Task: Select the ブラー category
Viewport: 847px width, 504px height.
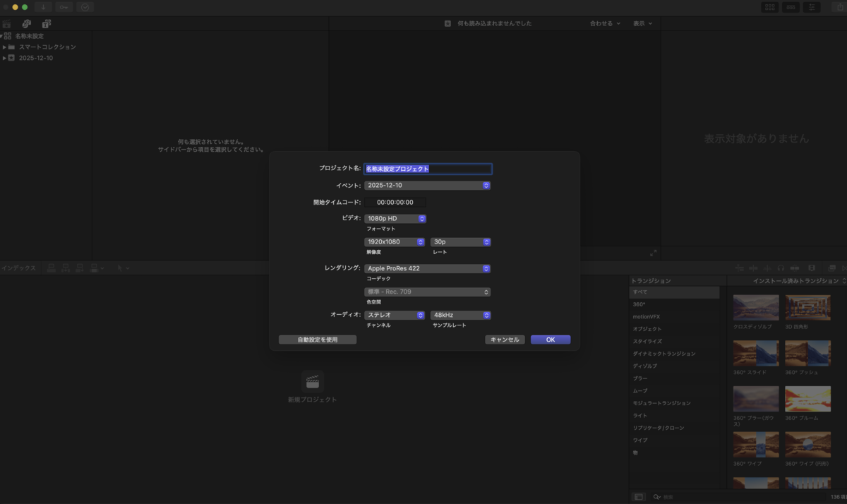Action: click(x=674, y=378)
